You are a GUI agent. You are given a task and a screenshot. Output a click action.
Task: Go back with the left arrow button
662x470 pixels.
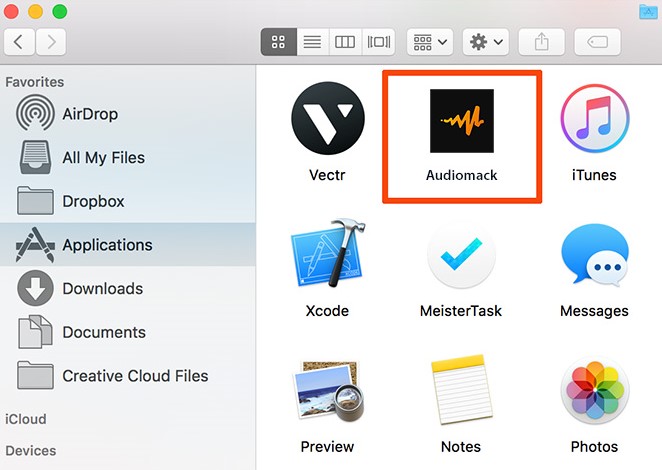click(x=19, y=42)
